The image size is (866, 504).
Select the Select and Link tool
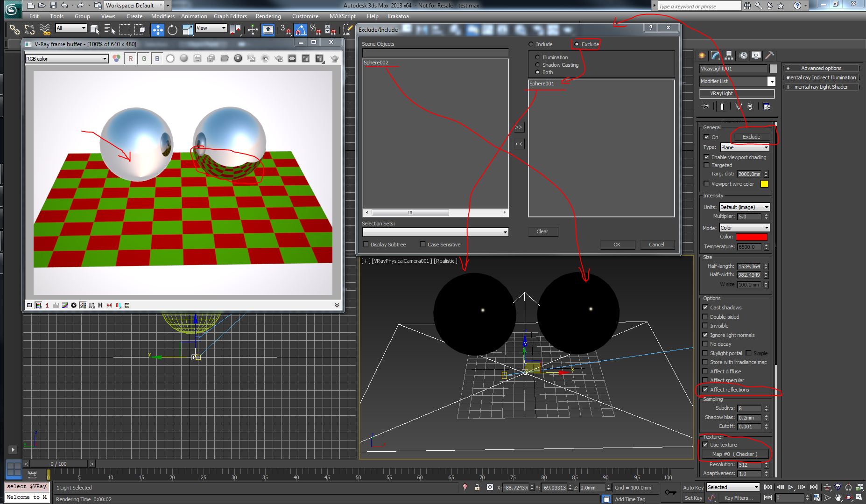pos(14,30)
